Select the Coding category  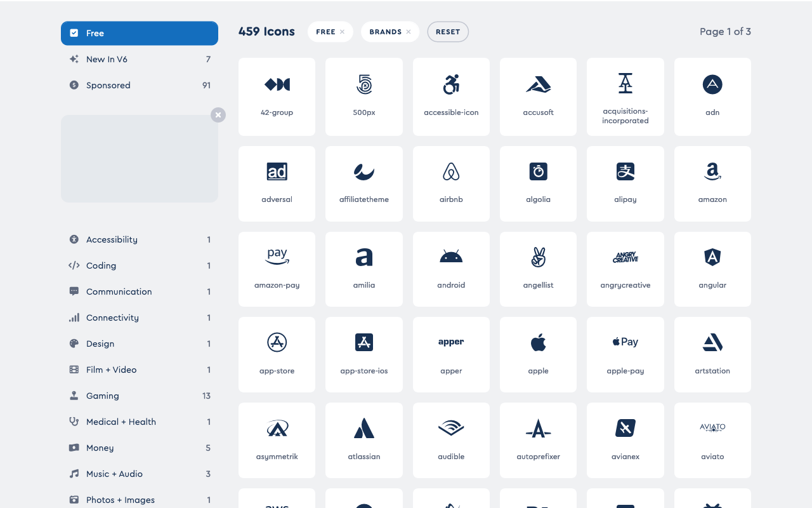[x=140, y=265]
